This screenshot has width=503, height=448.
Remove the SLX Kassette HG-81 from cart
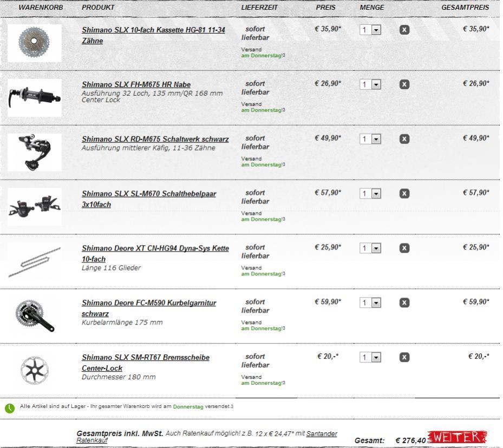tap(404, 30)
